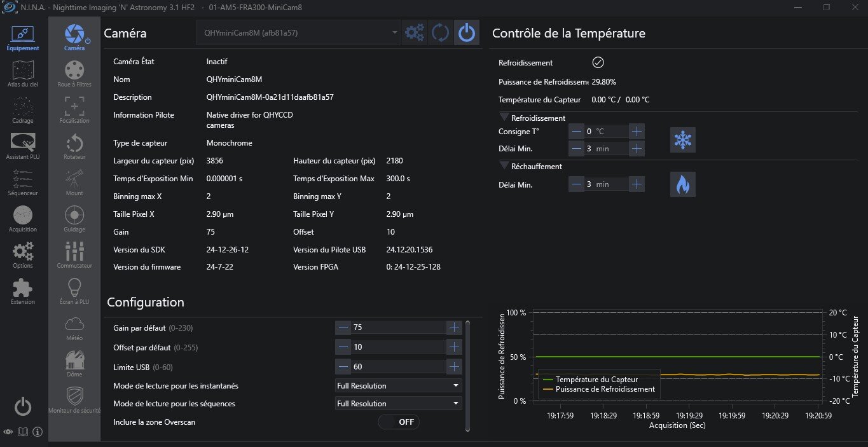Viewport: 868px width, 447px height.
Task: Open Atlas du ciel section
Action: 23,74
